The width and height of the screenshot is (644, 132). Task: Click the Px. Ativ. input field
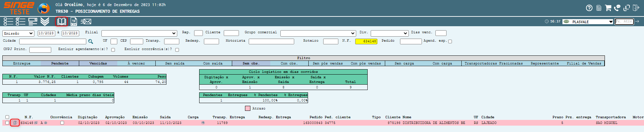624,21
